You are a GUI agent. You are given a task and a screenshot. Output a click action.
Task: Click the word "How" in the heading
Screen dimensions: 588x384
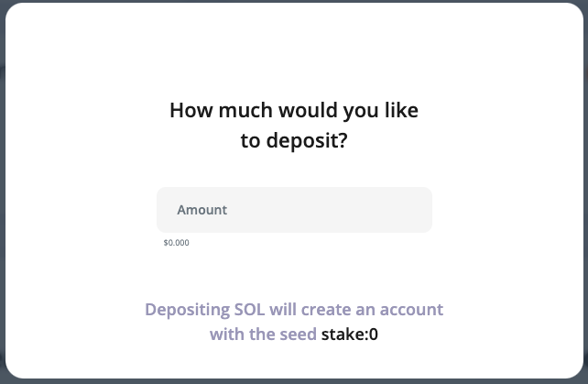190,111
